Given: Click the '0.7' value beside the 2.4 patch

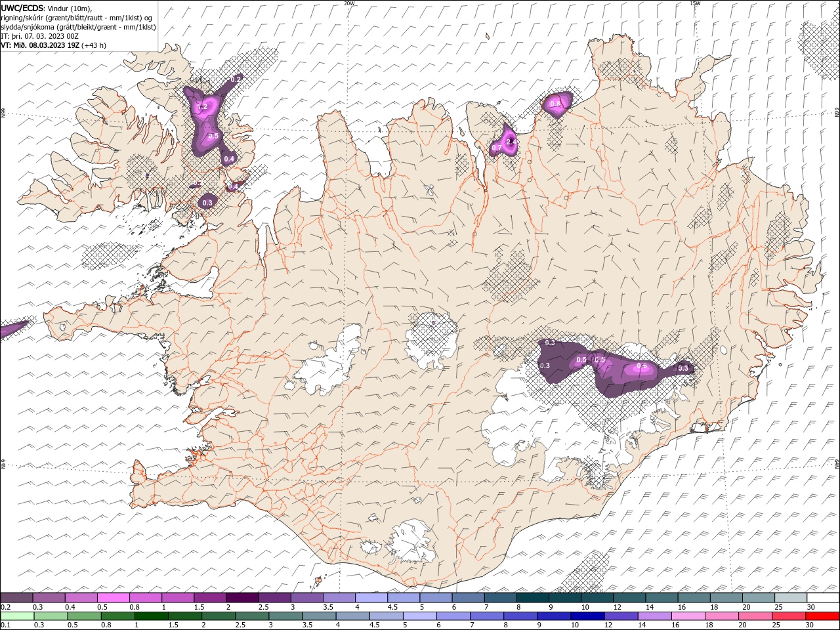Looking at the screenshot, I should tap(497, 148).
